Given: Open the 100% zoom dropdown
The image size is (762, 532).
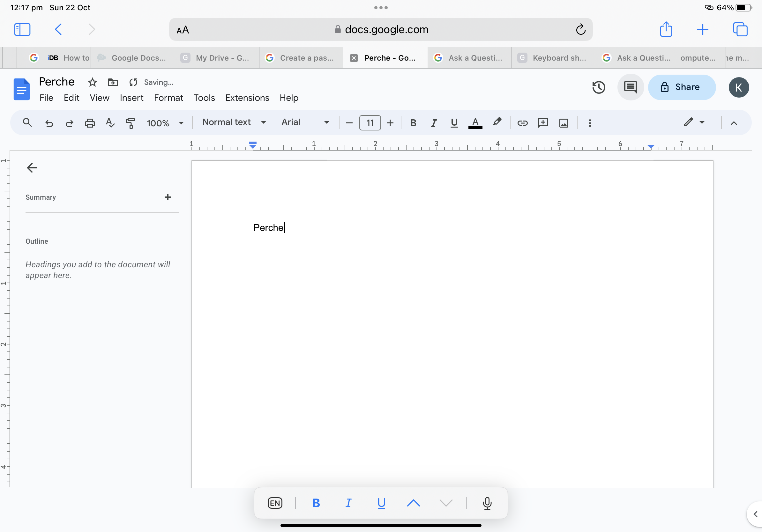Looking at the screenshot, I should (165, 123).
